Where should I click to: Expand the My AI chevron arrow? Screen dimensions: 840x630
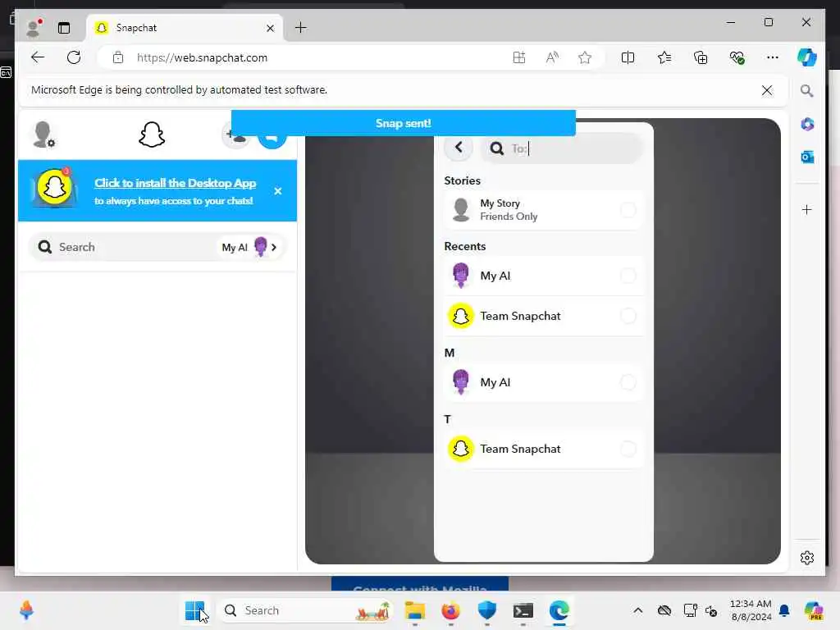click(274, 247)
